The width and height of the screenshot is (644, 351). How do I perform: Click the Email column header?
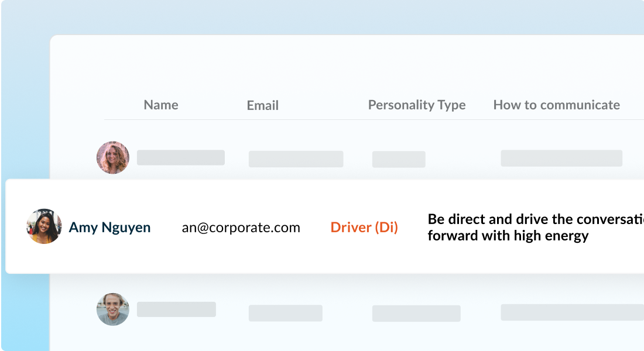(263, 106)
